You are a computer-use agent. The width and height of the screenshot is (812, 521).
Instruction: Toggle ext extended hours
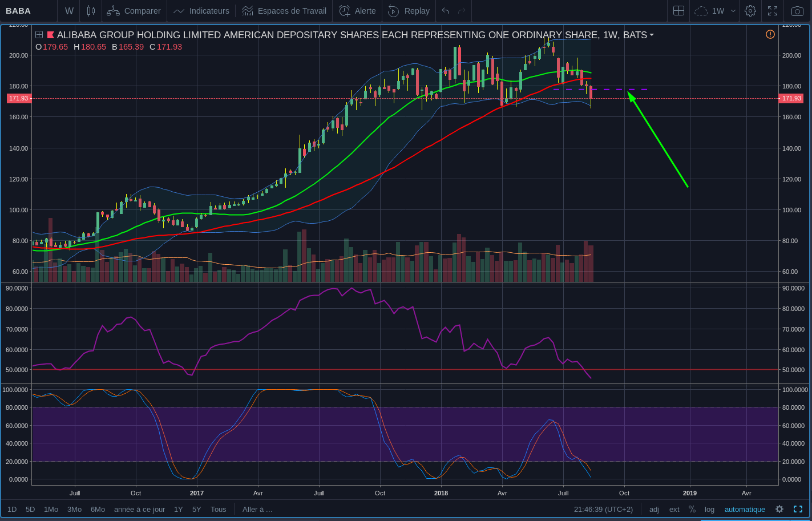[674, 509]
